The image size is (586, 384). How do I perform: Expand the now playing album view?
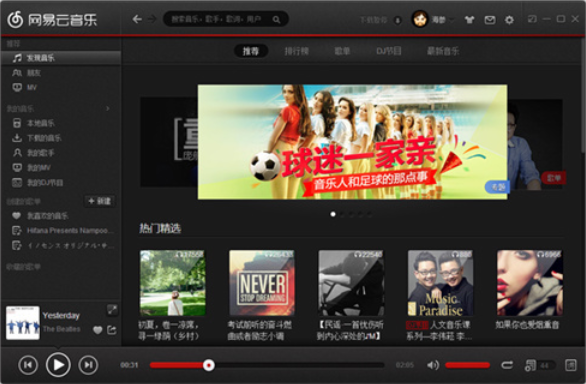(112, 309)
